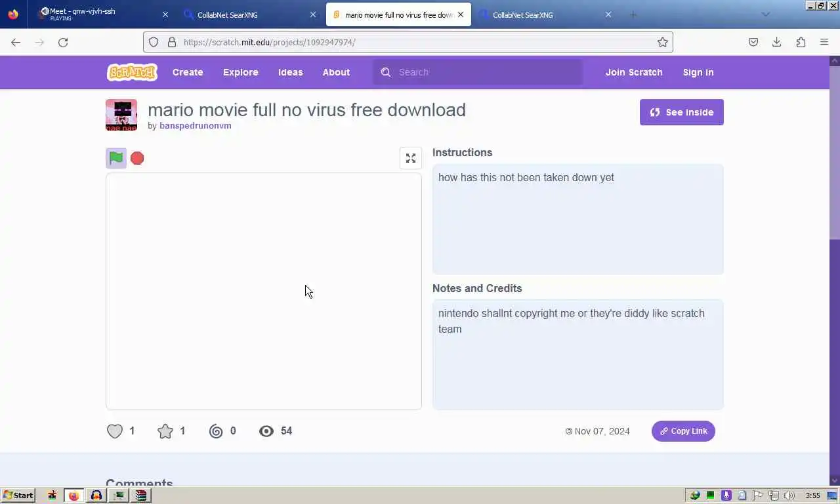The height and width of the screenshot is (504, 840).
Task: Reload the page with the refresh icon
Action: click(63, 42)
